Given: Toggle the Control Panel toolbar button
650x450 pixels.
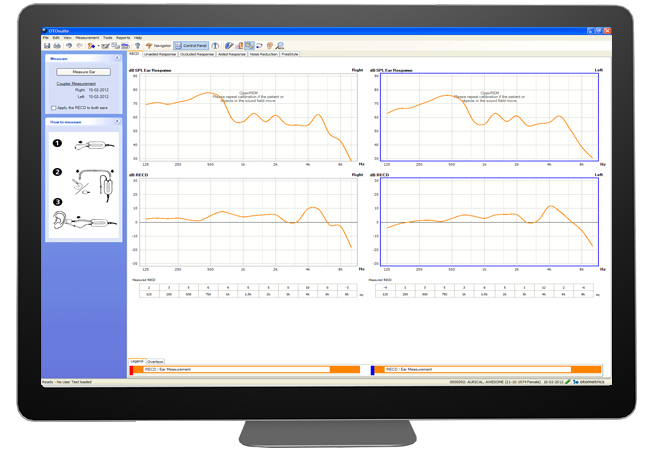Looking at the screenshot, I should pyautogui.click(x=190, y=46).
